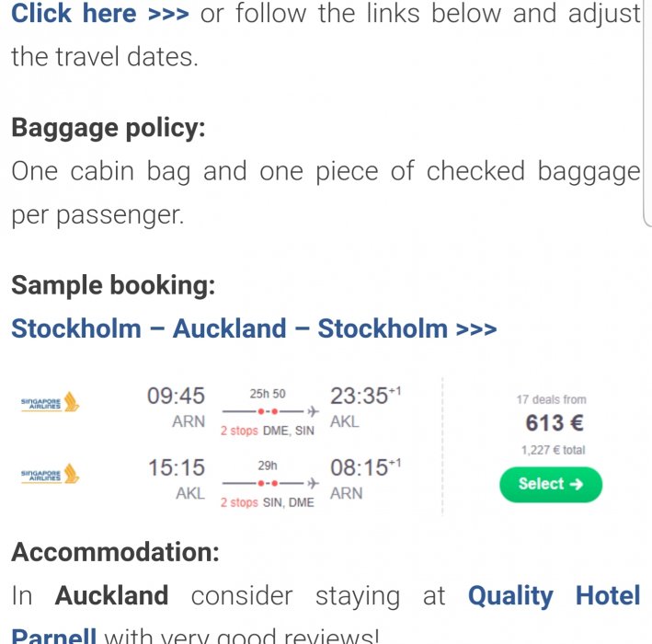652x644 pixels.
Task: Click the 23:35 outbound arrival time
Action: 360,397
